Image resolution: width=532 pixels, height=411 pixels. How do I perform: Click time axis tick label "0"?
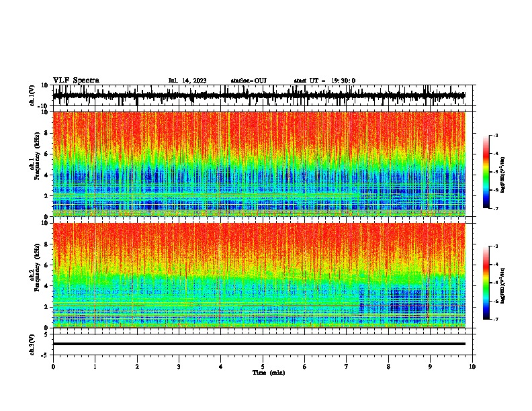tap(53, 367)
